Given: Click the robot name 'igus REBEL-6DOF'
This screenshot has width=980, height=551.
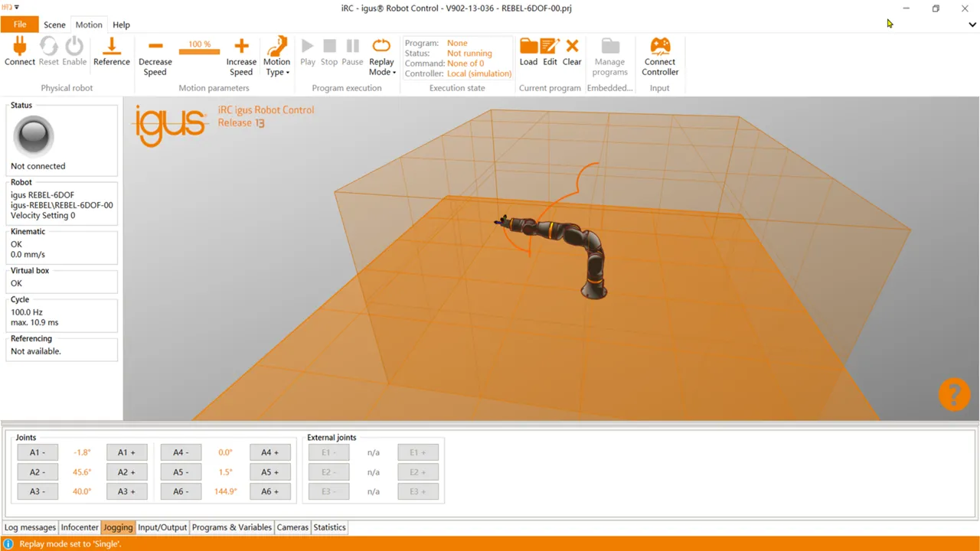Looking at the screenshot, I should [x=42, y=195].
